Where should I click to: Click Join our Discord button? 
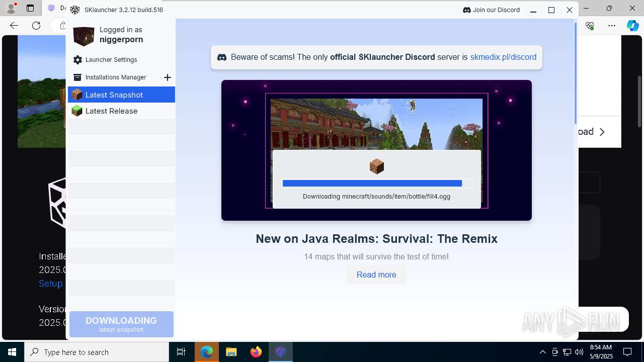pyautogui.click(x=491, y=10)
